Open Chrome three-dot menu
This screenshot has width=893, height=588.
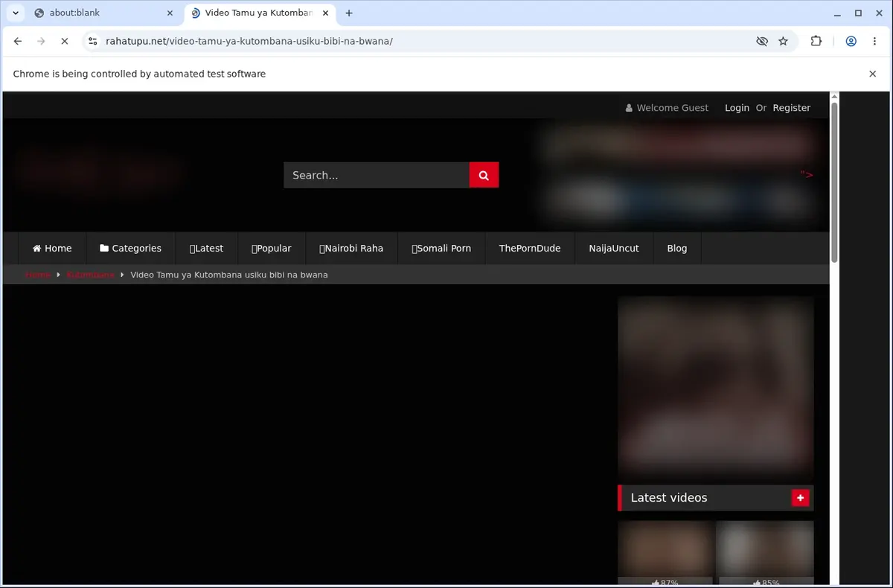[874, 41]
